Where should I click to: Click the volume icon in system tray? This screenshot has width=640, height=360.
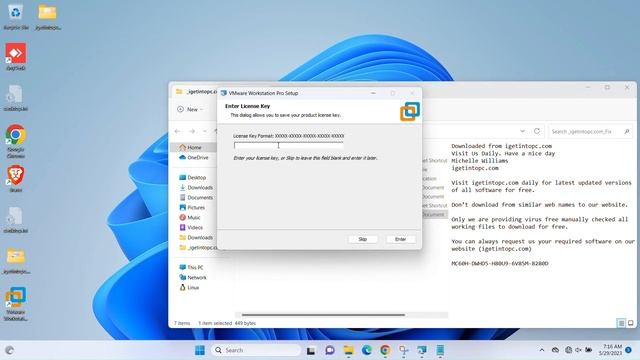tap(578, 350)
